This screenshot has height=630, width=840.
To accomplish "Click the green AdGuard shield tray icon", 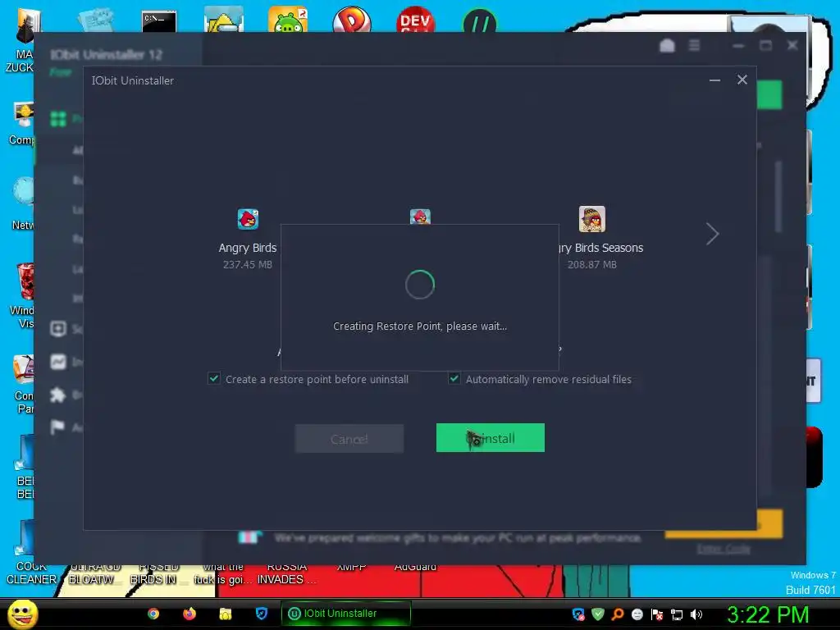I will [598, 614].
